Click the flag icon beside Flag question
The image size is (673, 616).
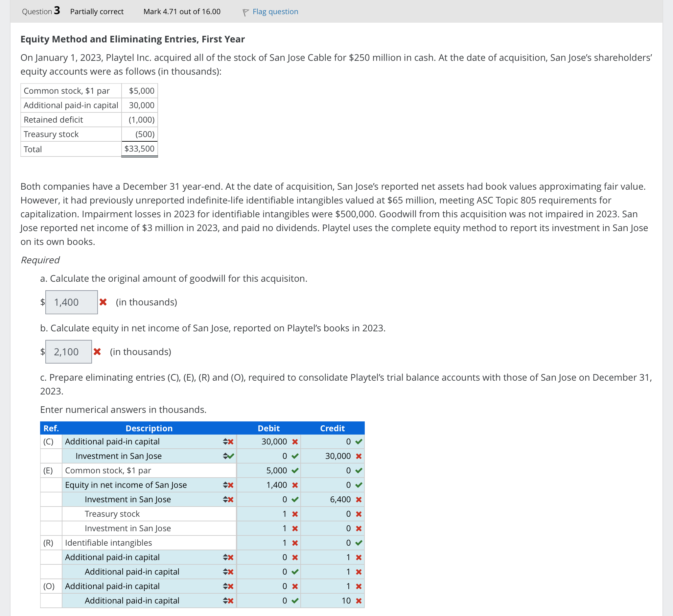[x=245, y=12]
